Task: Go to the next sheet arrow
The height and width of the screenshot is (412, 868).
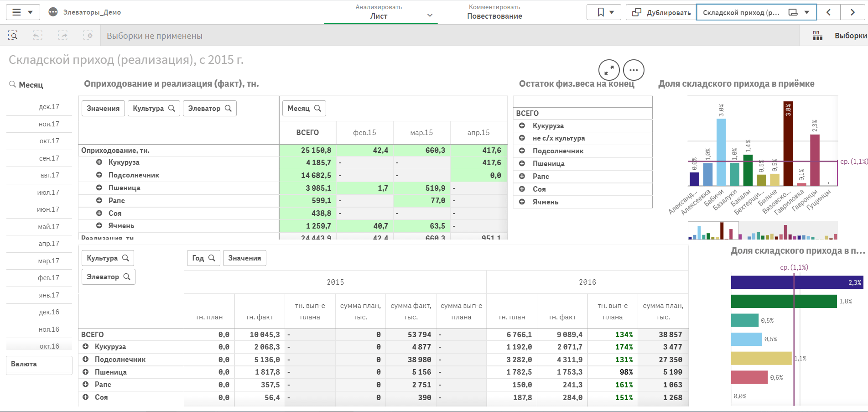Action: [x=852, y=12]
